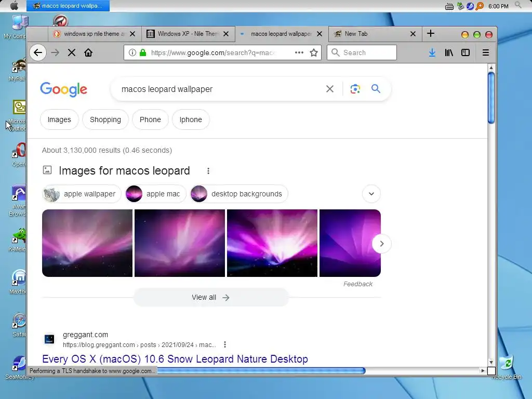532x399 pixels.
Task: Close the New Tab tab
Action: point(413,34)
